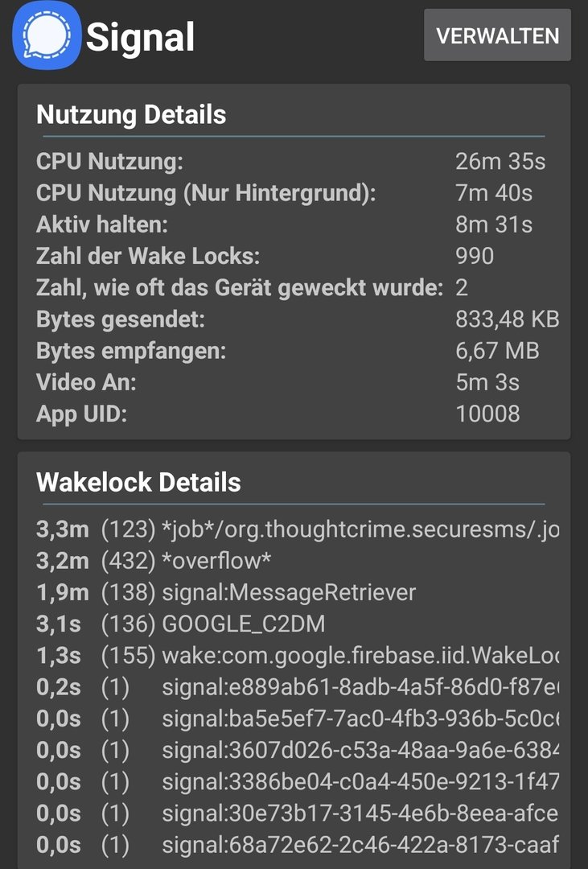Image resolution: width=588 pixels, height=869 pixels.
Task: Tap the Bytes gesendet value row
Action: tap(293, 319)
